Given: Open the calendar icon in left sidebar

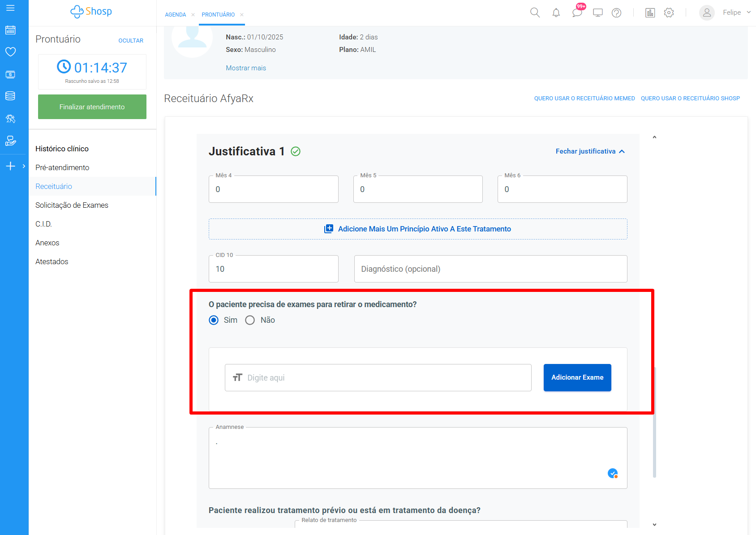Looking at the screenshot, I should point(10,30).
